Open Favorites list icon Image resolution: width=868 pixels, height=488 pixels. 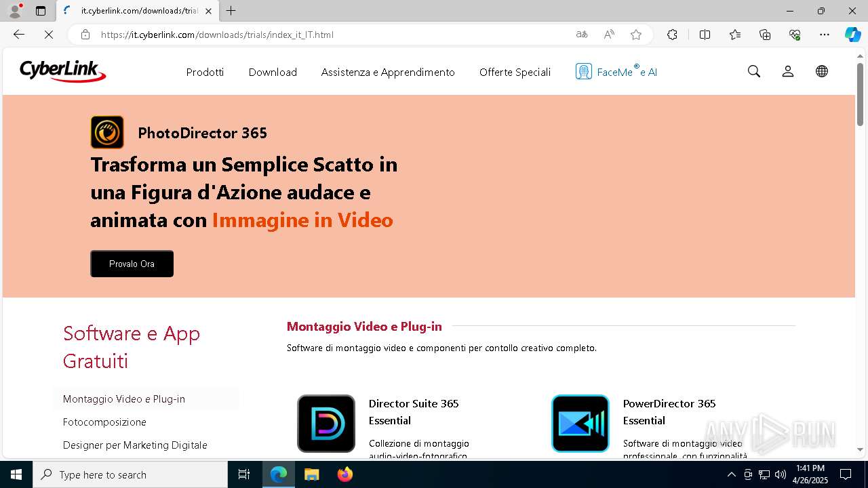pyautogui.click(x=735, y=35)
